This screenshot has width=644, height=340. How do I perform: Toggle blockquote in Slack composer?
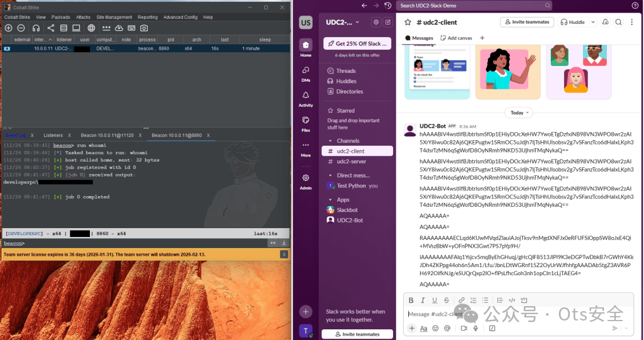coord(500,300)
